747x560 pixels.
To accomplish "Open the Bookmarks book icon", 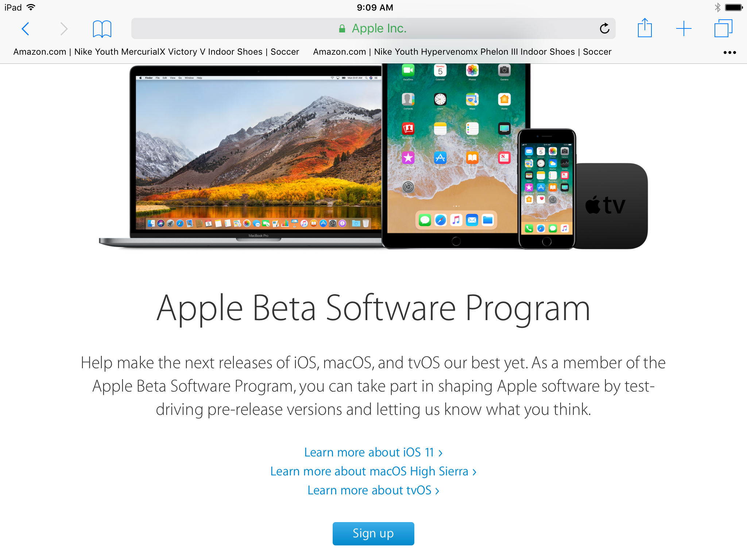I will 102,29.
